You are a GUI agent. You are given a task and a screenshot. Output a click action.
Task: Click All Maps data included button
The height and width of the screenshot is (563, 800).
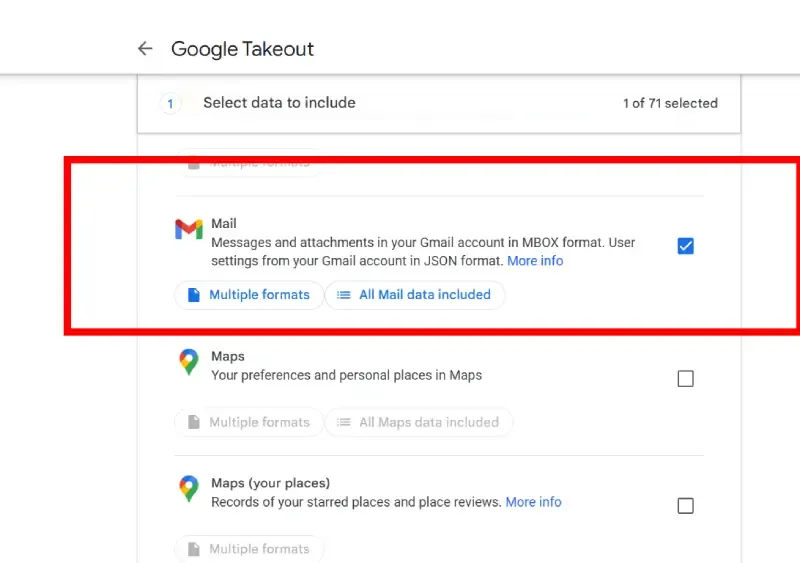pyautogui.click(x=419, y=422)
